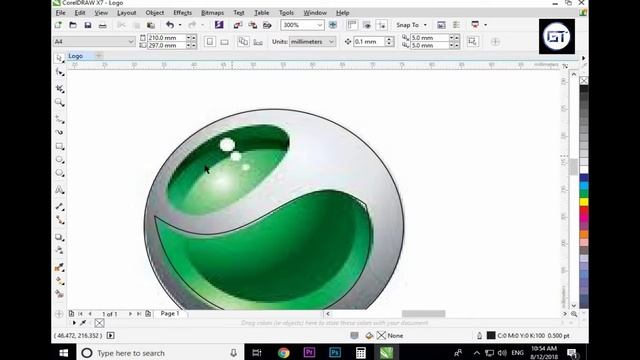Select the Rectangle tool
Image resolution: width=640 pixels, height=360 pixels.
pos(60,146)
